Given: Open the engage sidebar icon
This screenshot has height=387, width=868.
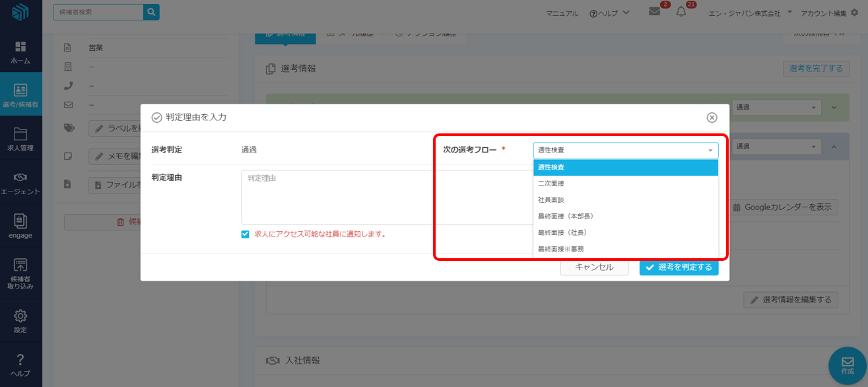Looking at the screenshot, I should (x=20, y=221).
